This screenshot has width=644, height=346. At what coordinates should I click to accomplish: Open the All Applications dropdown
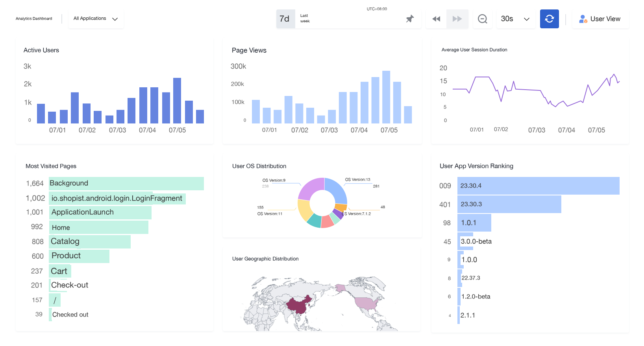[x=96, y=18]
